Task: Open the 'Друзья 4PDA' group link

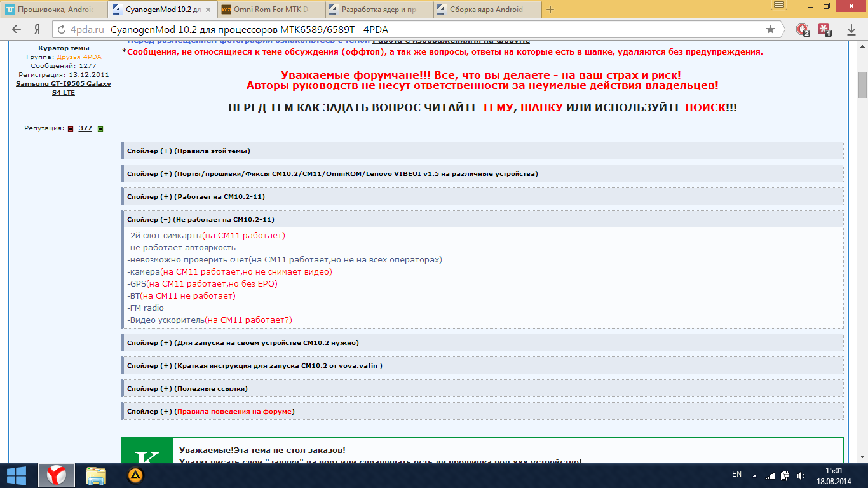Action: point(79,57)
